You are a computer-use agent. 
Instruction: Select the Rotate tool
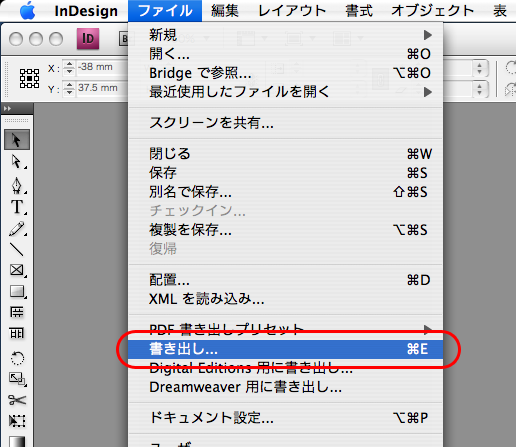pos(17,358)
